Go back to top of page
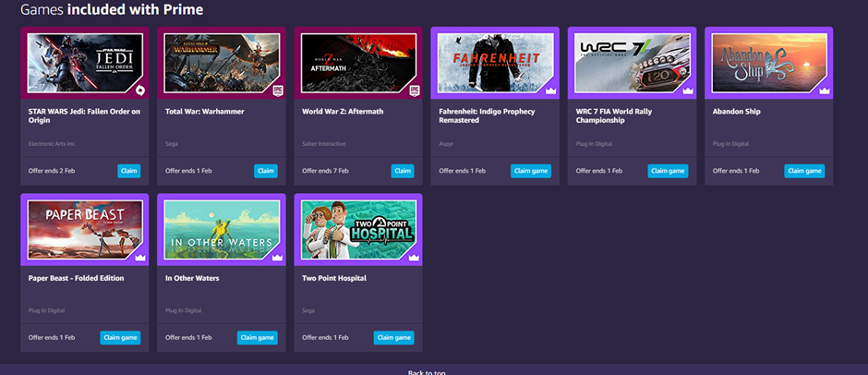Viewport: 868px width, 375px height. [427, 372]
